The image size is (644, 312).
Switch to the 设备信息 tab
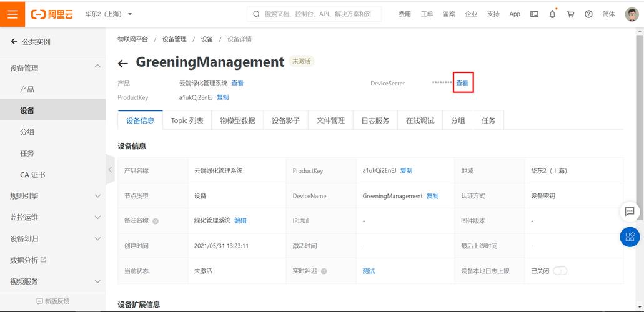(x=141, y=120)
